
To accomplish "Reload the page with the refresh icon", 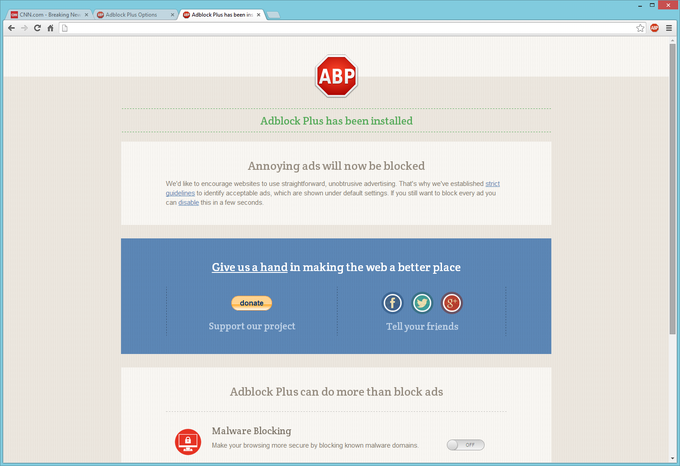I will pos(37,28).
